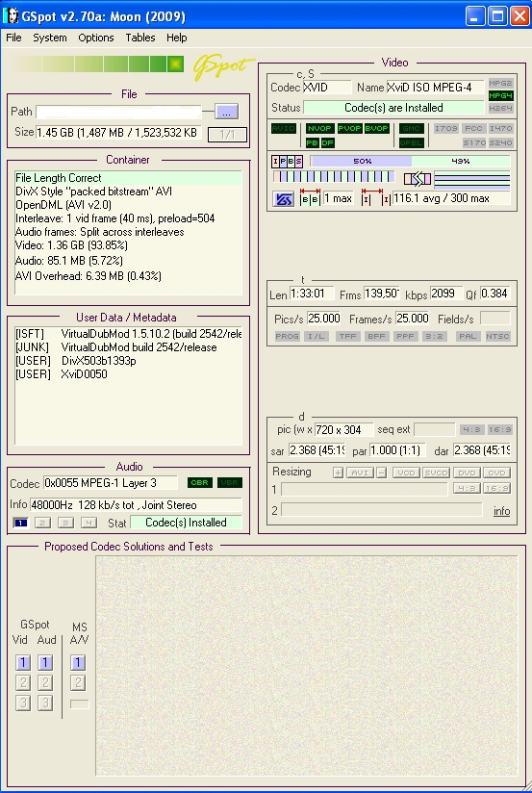This screenshot has width=532, height=793.
Task: Select the 'File Length Correct' container row
Action: tap(129, 178)
